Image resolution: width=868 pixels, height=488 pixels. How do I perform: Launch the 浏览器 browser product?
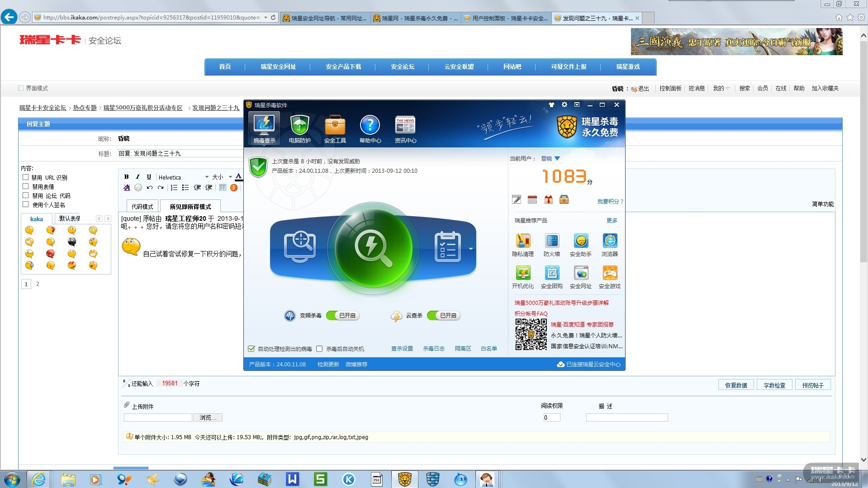coord(610,245)
